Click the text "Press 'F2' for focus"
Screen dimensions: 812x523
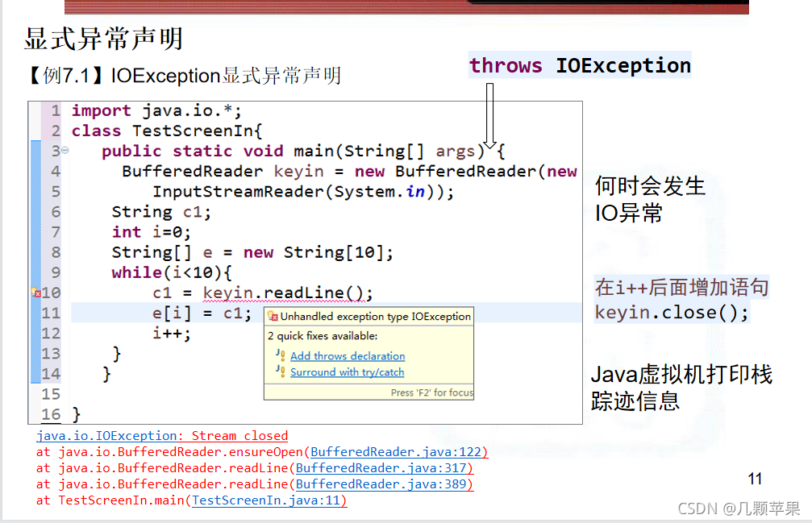[432, 392]
